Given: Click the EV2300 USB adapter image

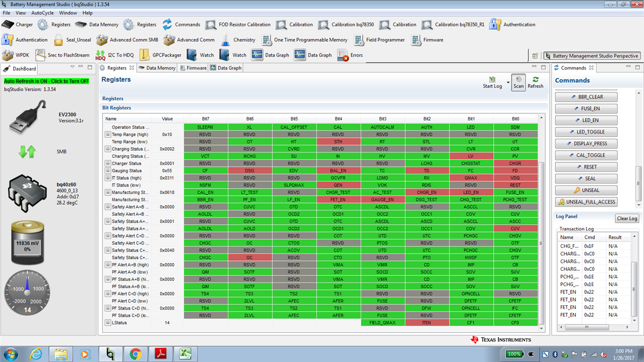Looking at the screenshot, I should tap(27, 117).
